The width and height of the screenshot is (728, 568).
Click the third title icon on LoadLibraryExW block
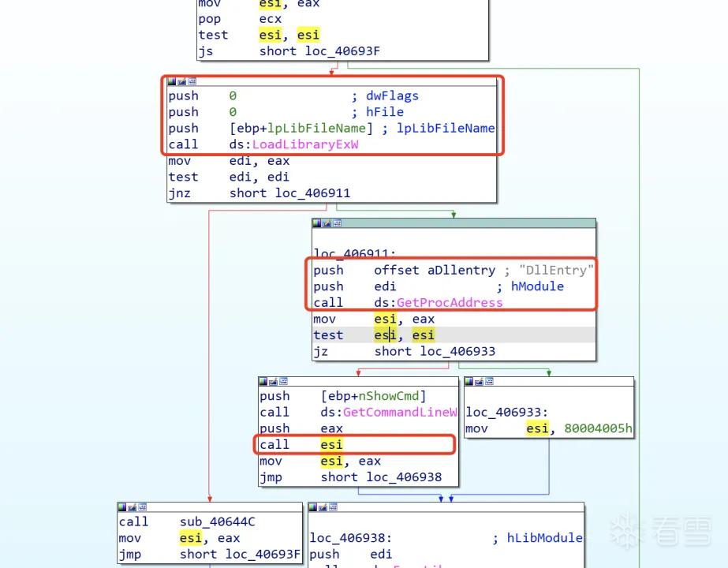192,82
